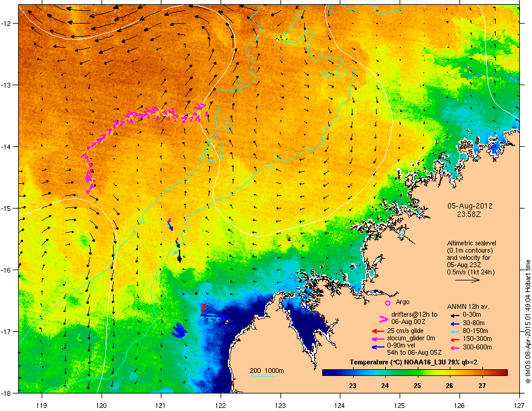The width and height of the screenshot is (532, 411).
Task: Click the latitude axis label '-17'
Action: pos(6,331)
